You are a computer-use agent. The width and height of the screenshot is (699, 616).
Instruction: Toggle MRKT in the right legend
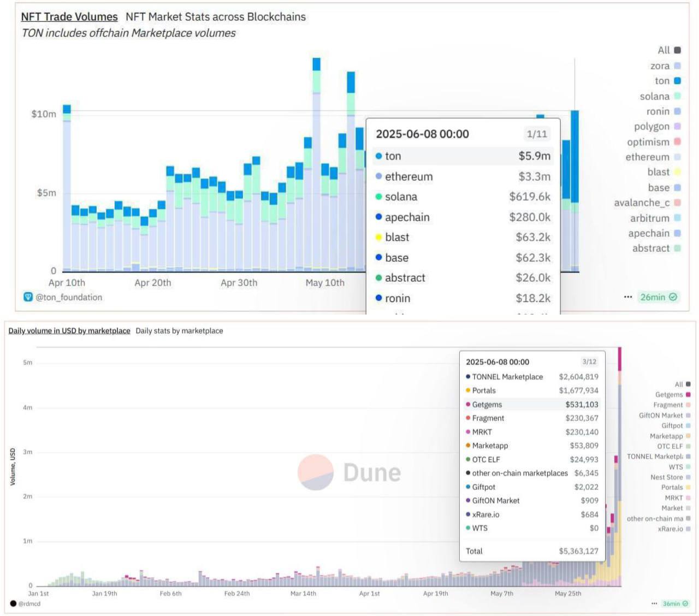pyautogui.click(x=678, y=497)
